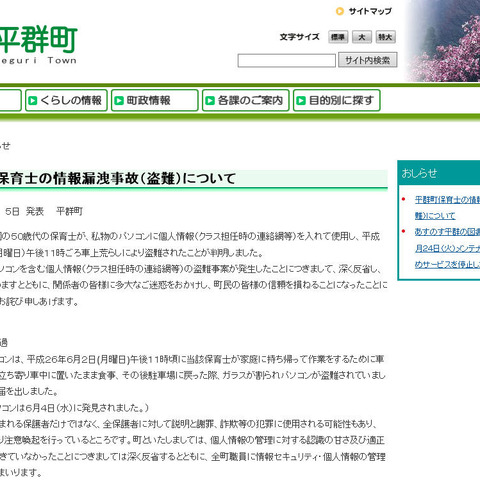480x480 pixels.
Task: Click the 5日 発表 平群町 date line
Action: click(x=44, y=211)
